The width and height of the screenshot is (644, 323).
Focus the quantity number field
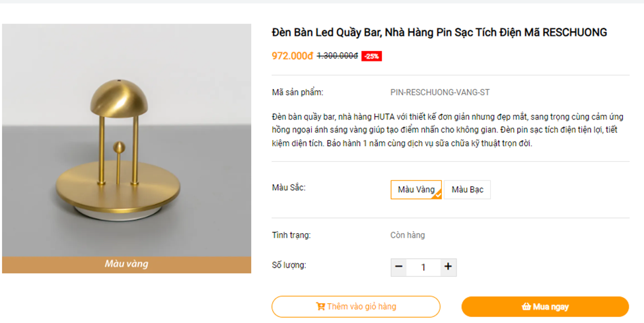tap(423, 268)
